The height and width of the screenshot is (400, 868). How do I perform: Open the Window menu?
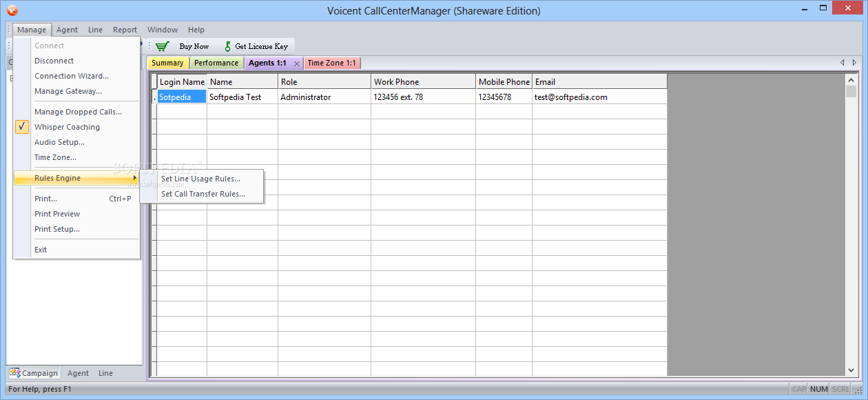pyautogui.click(x=163, y=30)
